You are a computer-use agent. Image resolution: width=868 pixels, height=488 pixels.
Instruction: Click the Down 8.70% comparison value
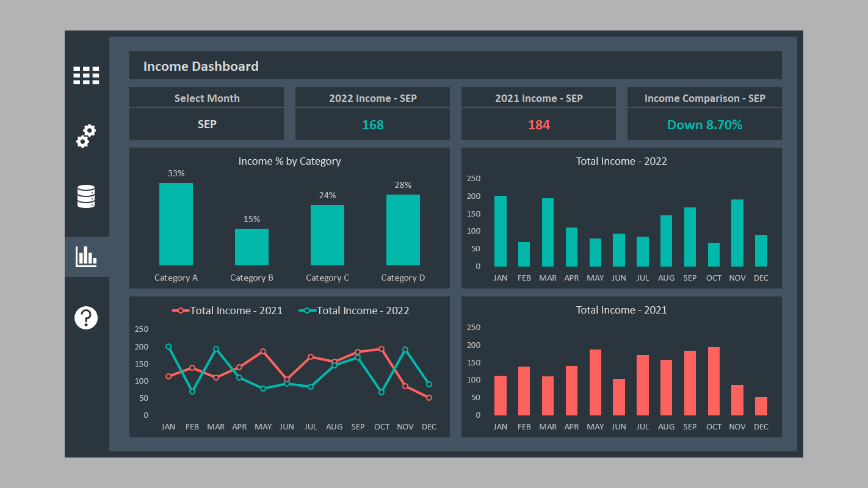click(x=704, y=125)
